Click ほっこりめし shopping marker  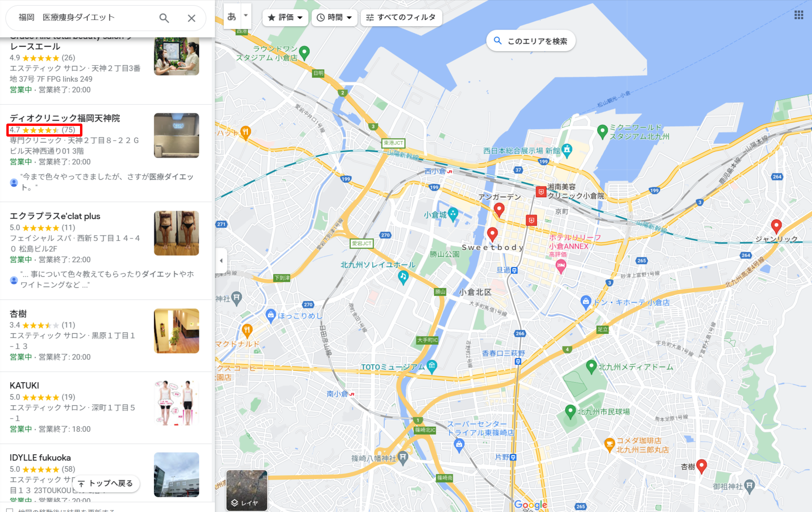pos(271,316)
